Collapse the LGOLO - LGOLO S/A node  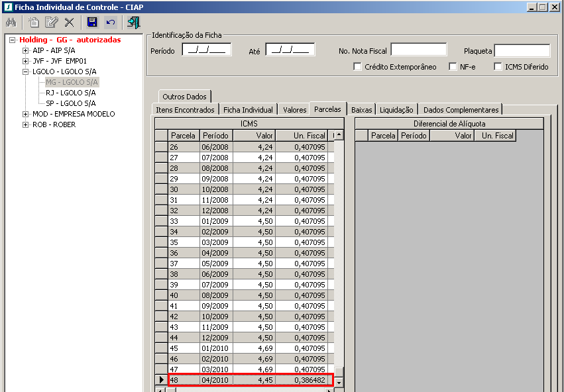click(26, 72)
